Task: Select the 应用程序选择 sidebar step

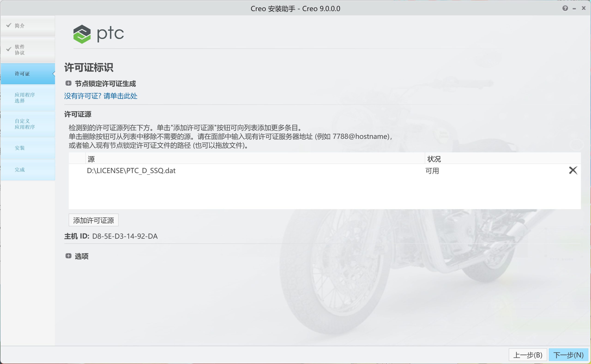Action: (x=24, y=98)
